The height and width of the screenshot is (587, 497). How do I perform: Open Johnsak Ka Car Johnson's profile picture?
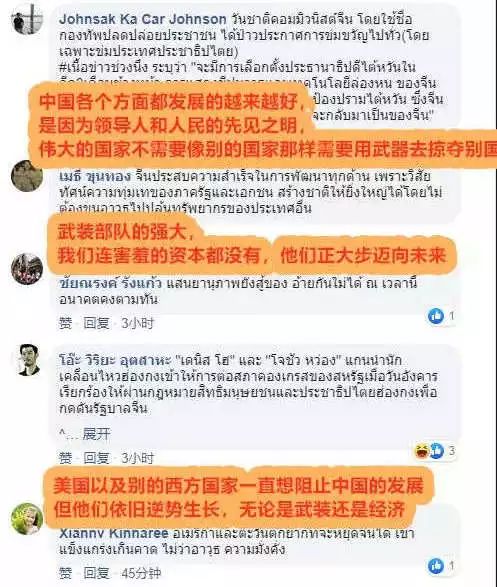27,19
